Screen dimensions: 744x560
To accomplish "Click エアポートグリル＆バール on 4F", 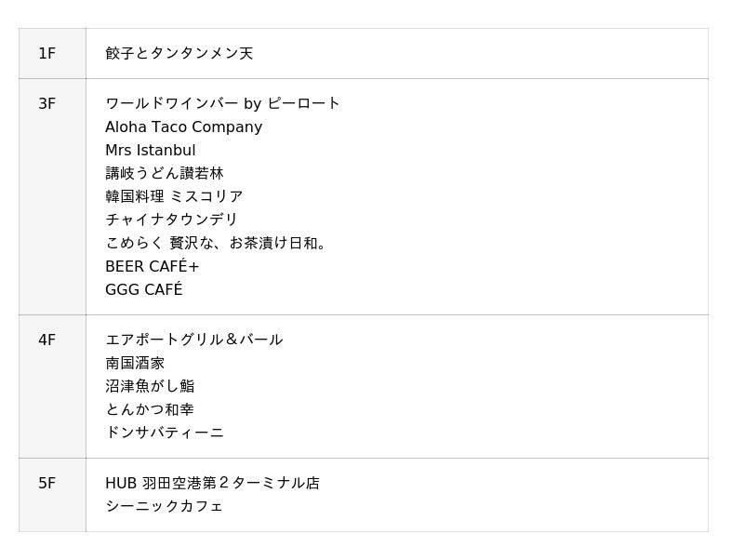I will coord(193,340).
